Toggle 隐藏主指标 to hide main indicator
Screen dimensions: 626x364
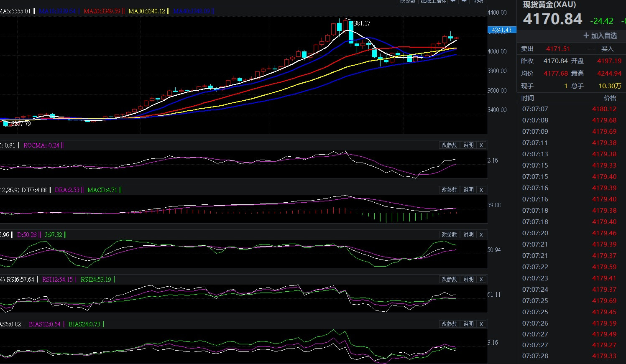(x=433, y=2)
